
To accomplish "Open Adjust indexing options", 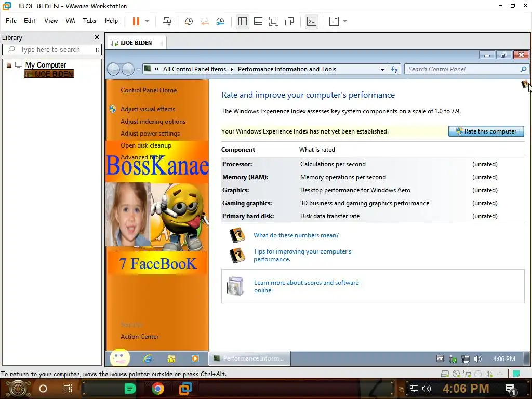I will [x=153, y=122].
